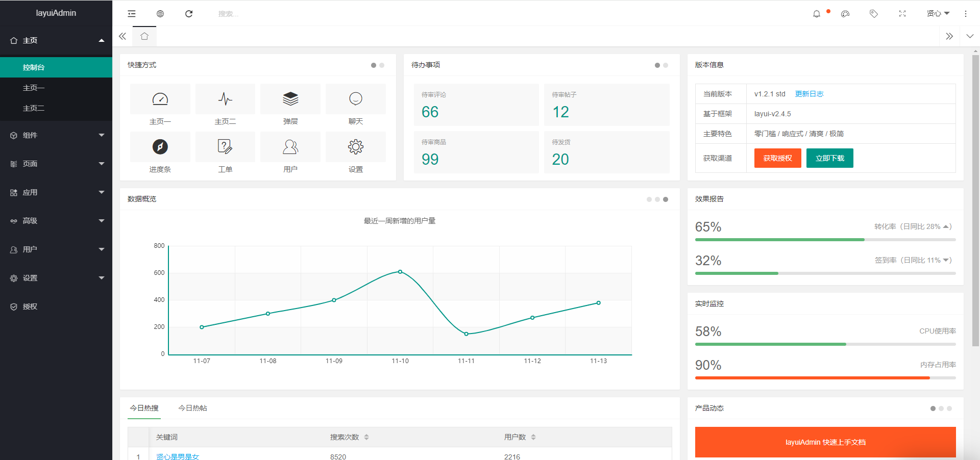Open 待审评论 card showing 66
The image size is (980, 460).
[x=476, y=105]
